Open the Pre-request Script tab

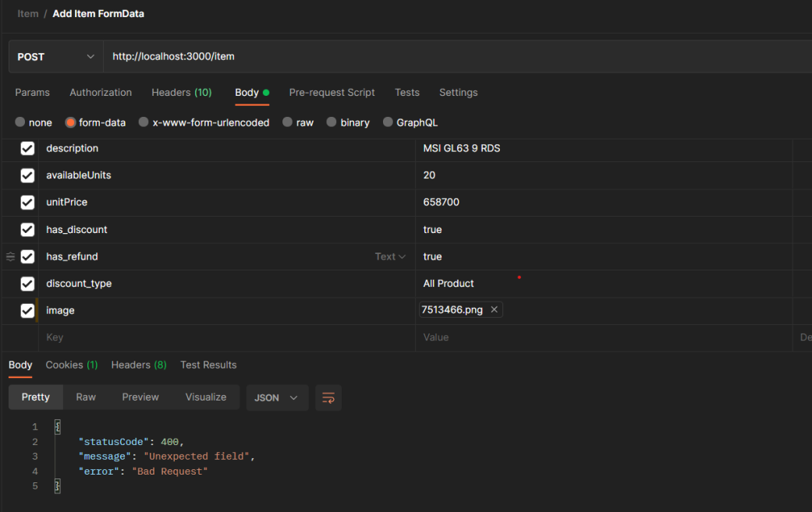[332, 93]
